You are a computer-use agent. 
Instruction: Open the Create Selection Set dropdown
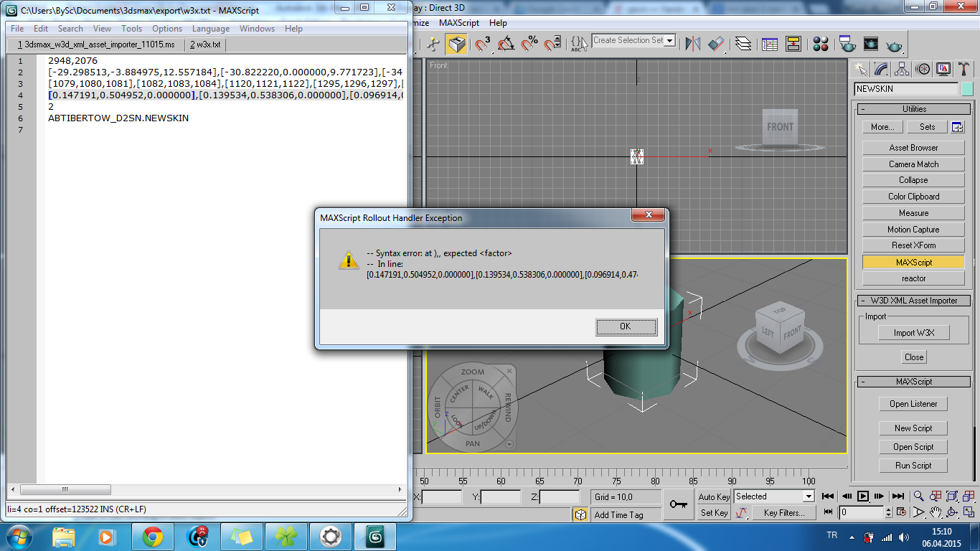670,41
